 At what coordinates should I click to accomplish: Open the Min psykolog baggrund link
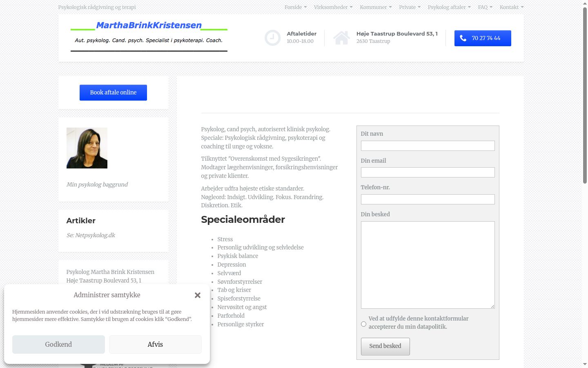click(97, 184)
